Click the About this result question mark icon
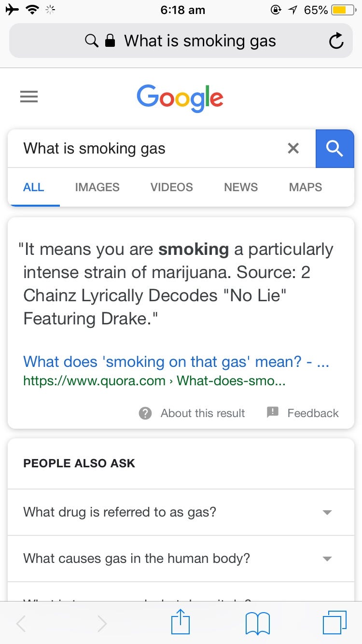The height and width of the screenshot is (644, 362). click(145, 413)
